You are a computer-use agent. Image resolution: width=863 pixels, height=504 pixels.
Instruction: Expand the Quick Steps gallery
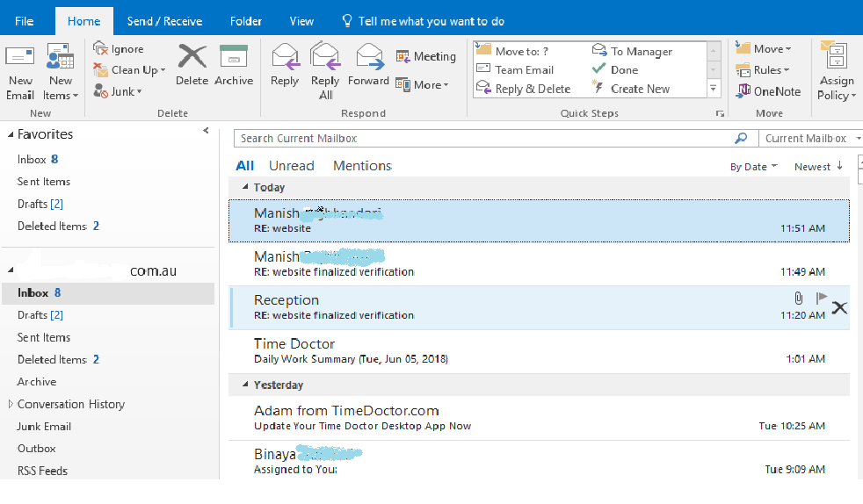click(x=714, y=89)
